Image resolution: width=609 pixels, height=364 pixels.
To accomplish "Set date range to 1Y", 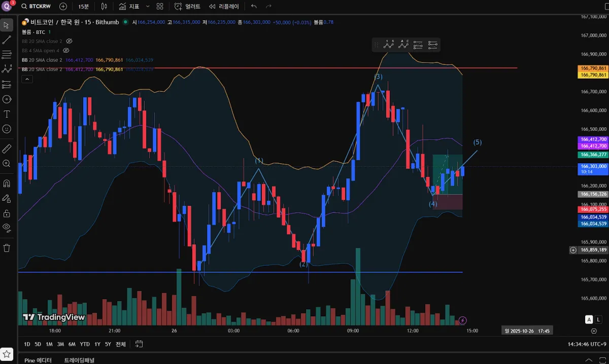I will click(97, 344).
